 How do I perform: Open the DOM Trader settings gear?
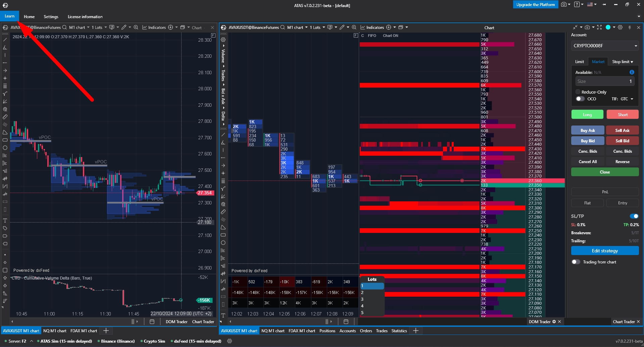[554, 321]
